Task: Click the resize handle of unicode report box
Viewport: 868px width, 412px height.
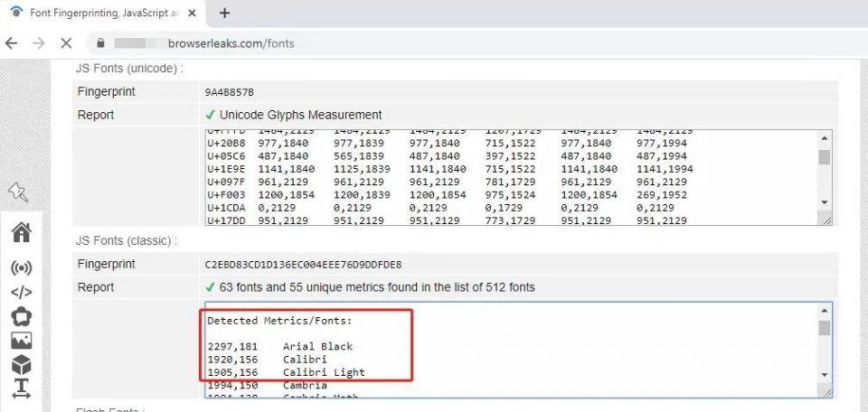Action: 826,220
